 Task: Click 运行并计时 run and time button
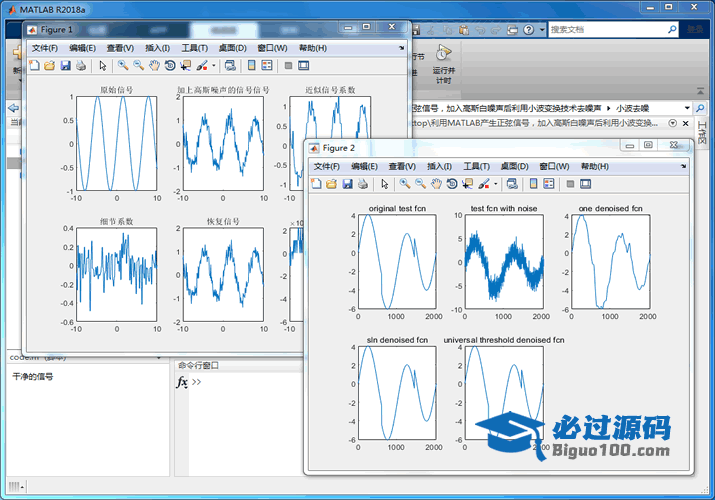click(444, 64)
